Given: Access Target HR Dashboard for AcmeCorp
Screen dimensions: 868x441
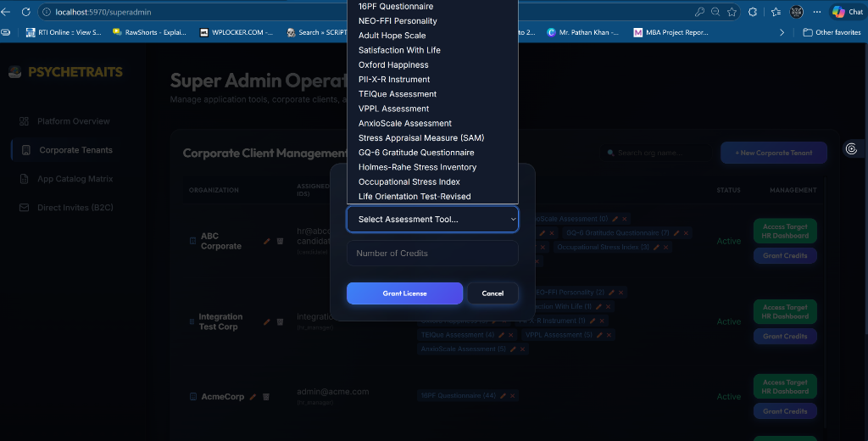Looking at the screenshot, I should (785, 387).
